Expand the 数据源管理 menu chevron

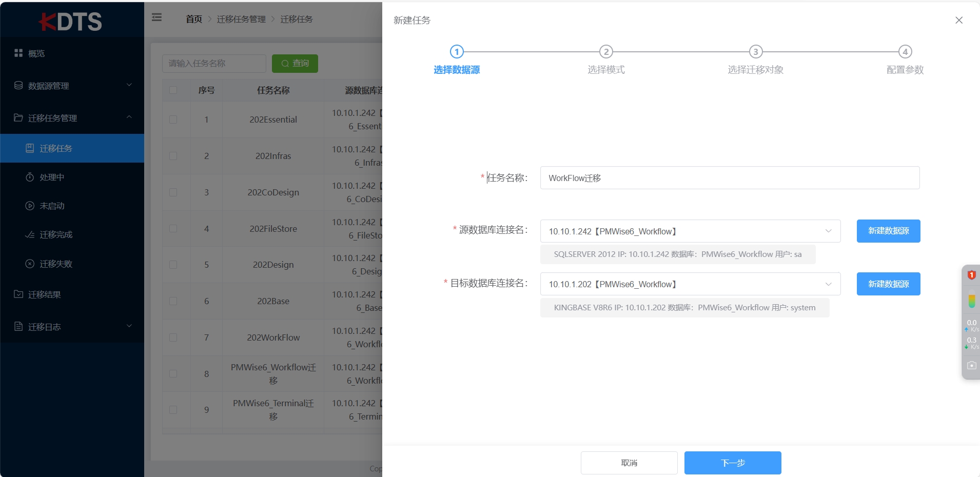coord(129,85)
